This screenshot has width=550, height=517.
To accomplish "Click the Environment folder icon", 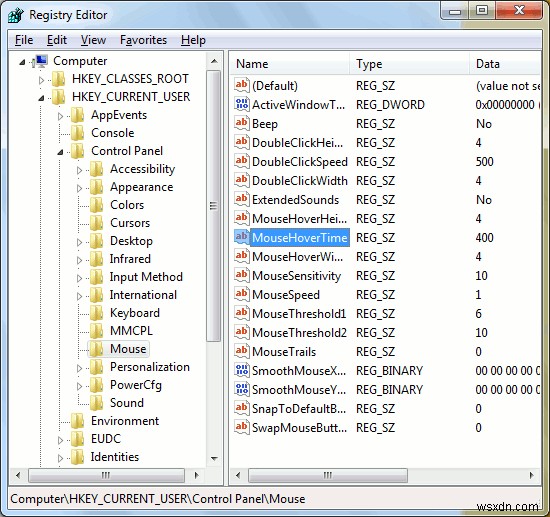I will pyautogui.click(x=78, y=421).
